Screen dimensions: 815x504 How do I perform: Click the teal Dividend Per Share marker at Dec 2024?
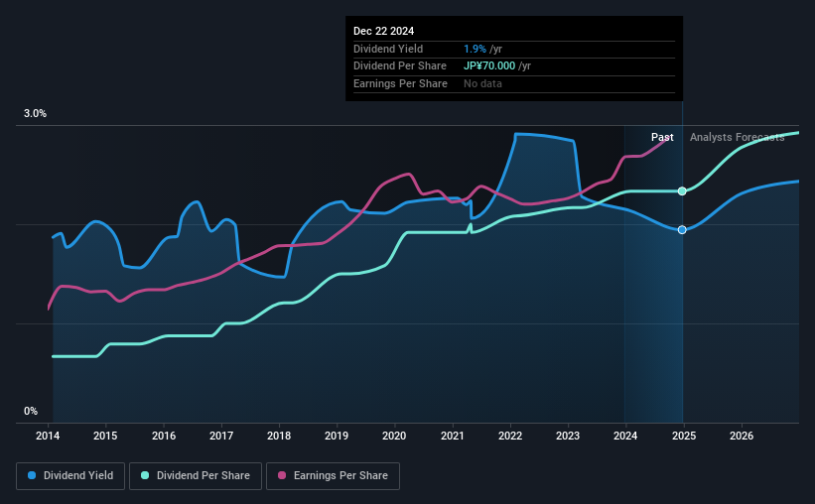[x=682, y=191]
